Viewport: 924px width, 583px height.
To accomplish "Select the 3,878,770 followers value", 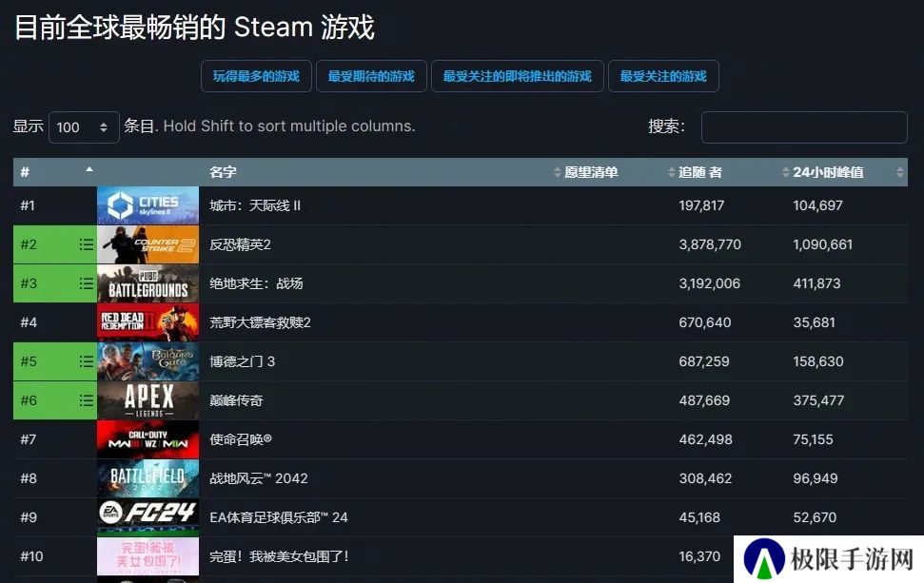I will 710,244.
